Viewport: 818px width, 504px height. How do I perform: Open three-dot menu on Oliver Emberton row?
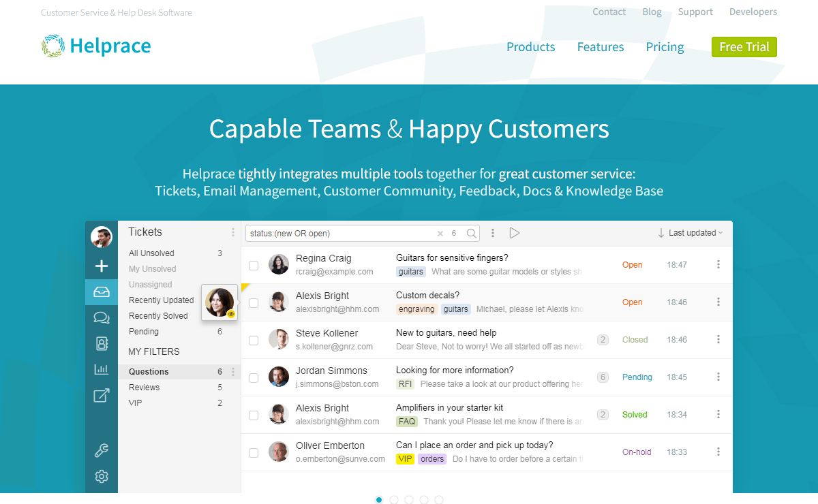pyautogui.click(x=718, y=452)
